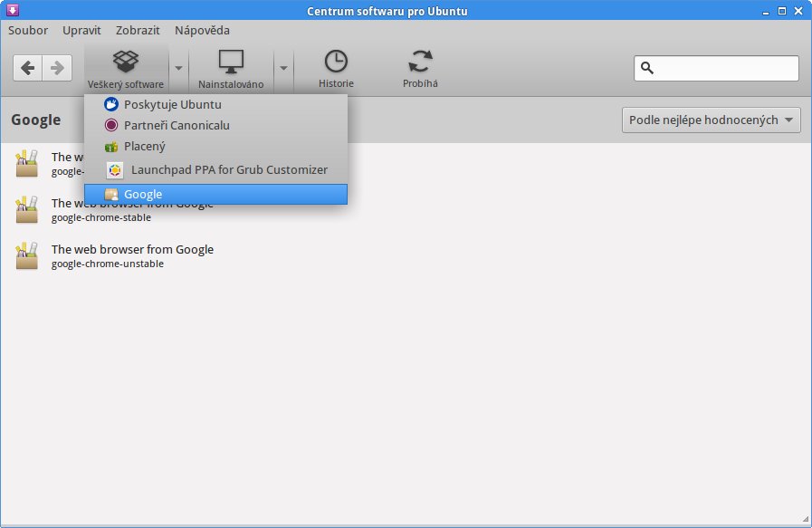Click the Ubuntu logo icon in the menu
Viewport: 812px width, 528px height.
coord(111,105)
